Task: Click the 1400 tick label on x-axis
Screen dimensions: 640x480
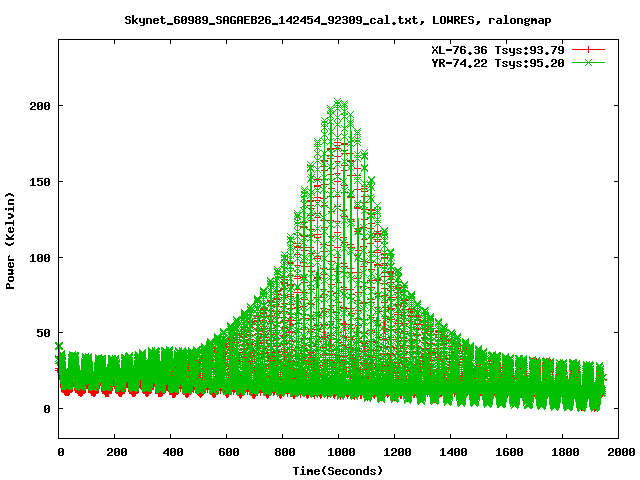Action: pyautogui.click(x=450, y=453)
